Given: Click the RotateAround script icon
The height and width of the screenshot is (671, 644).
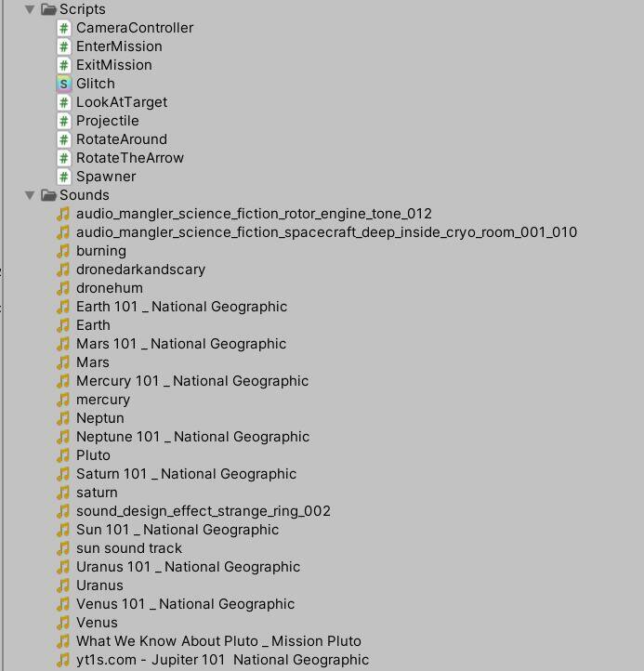Looking at the screenshot, I should 64,139.
